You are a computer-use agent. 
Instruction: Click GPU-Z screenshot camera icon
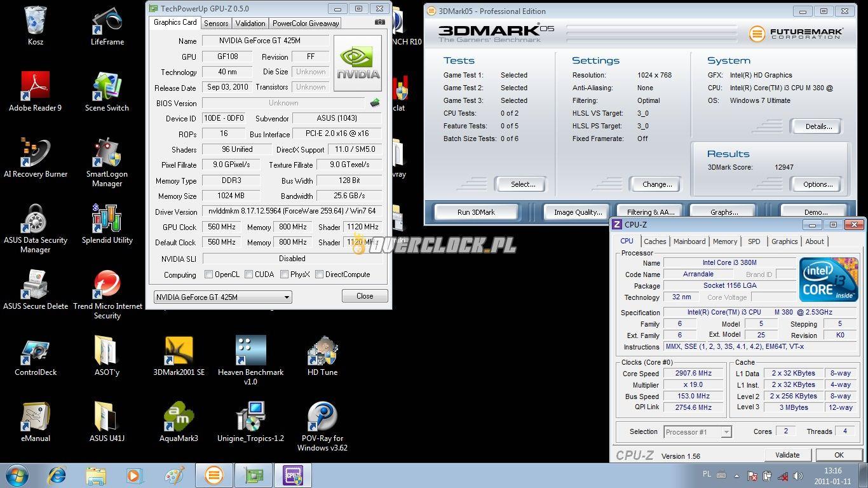click(x=380, y=22)
